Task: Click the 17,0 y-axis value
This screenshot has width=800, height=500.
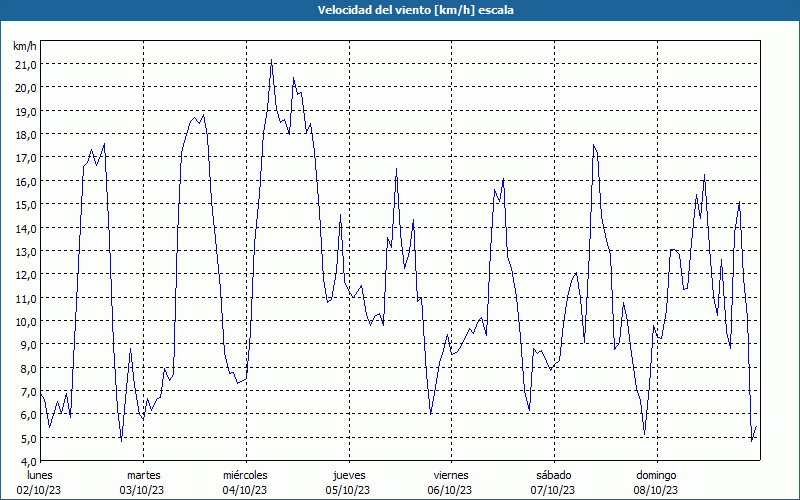Action: point(26,158)
